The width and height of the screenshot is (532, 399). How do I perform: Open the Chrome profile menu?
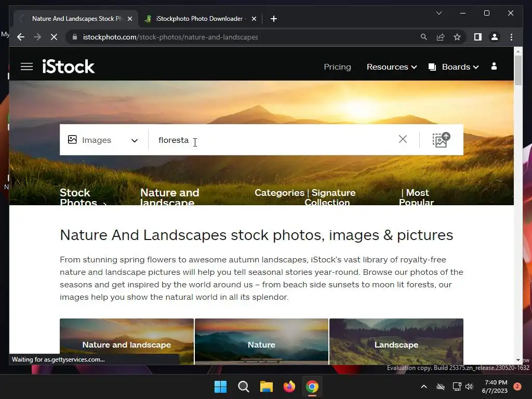click(495, 37)
